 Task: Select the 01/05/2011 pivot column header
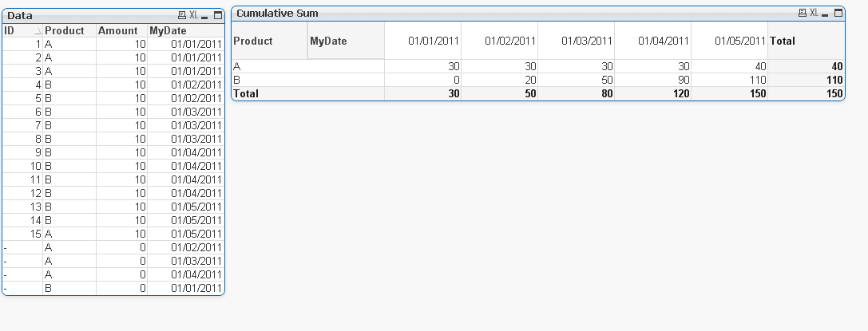tap(730, 41)
